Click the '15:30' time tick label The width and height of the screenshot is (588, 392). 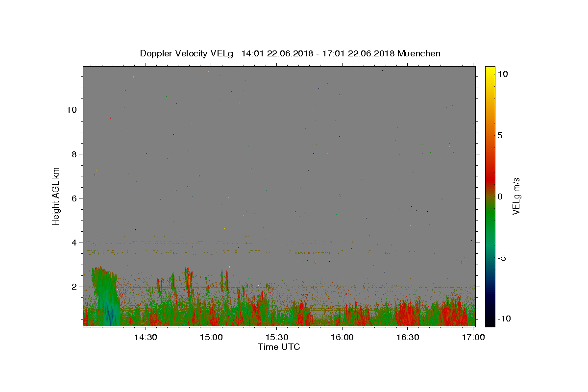277,337
